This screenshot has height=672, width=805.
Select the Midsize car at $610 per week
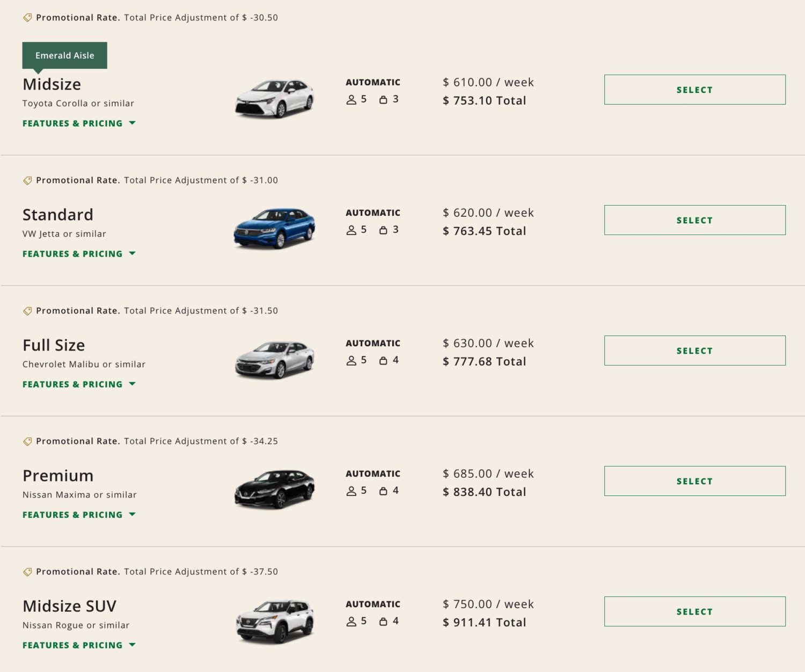[694, 90]
